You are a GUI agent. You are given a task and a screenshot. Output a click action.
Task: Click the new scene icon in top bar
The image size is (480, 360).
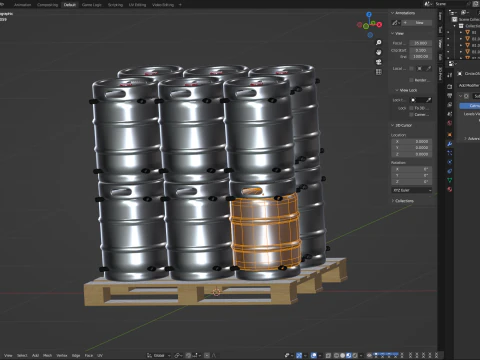click(476, 4)
